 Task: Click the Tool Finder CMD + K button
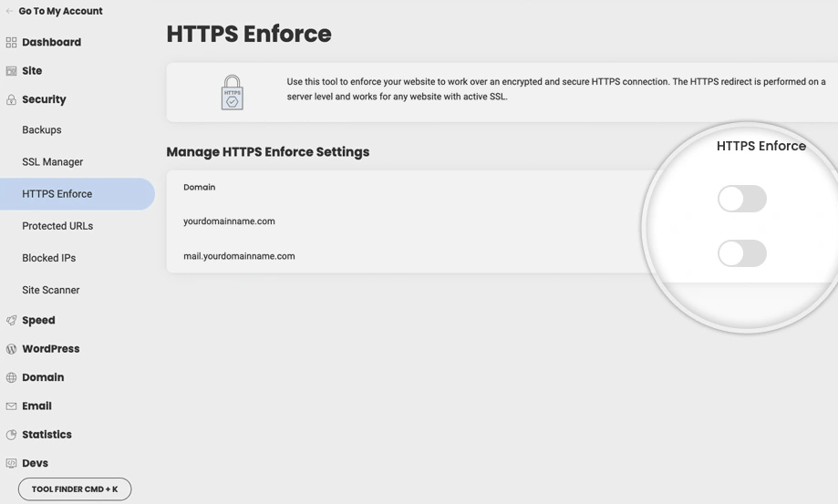point(75,489)
